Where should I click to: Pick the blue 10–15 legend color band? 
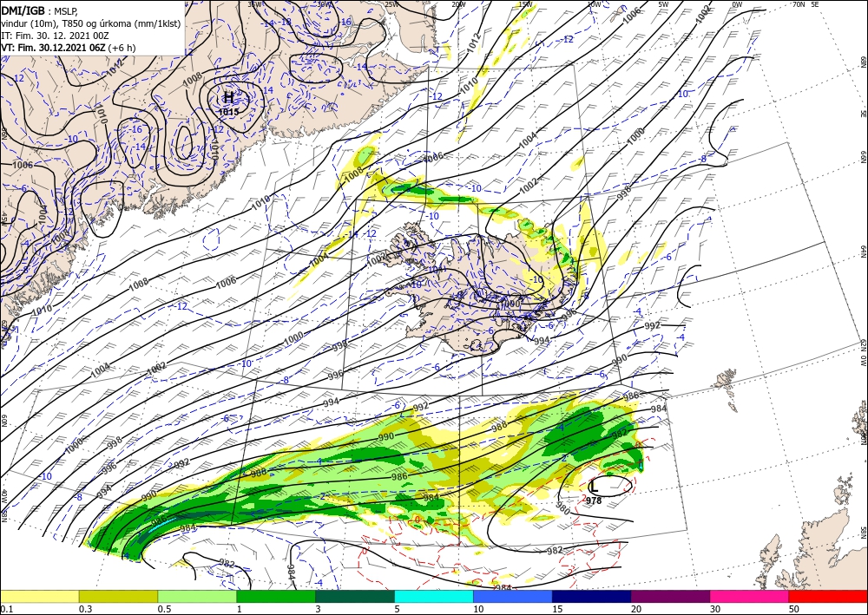(x=513, y=596)
